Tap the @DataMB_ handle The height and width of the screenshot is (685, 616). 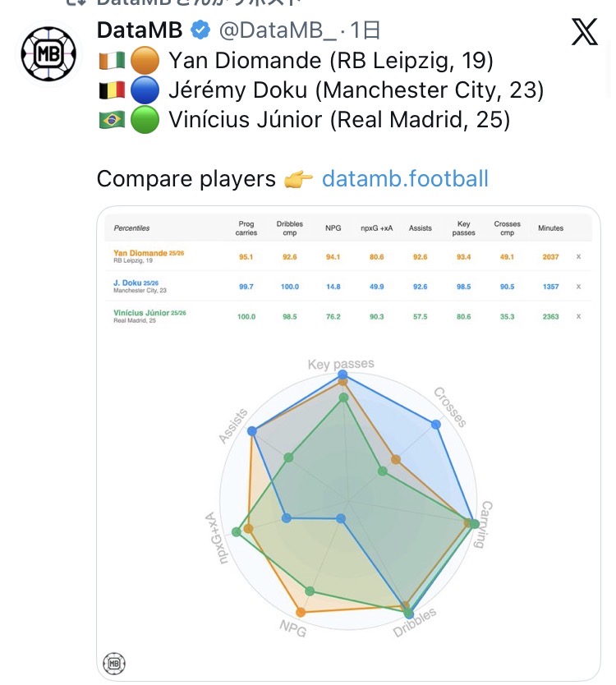[277, 31]
